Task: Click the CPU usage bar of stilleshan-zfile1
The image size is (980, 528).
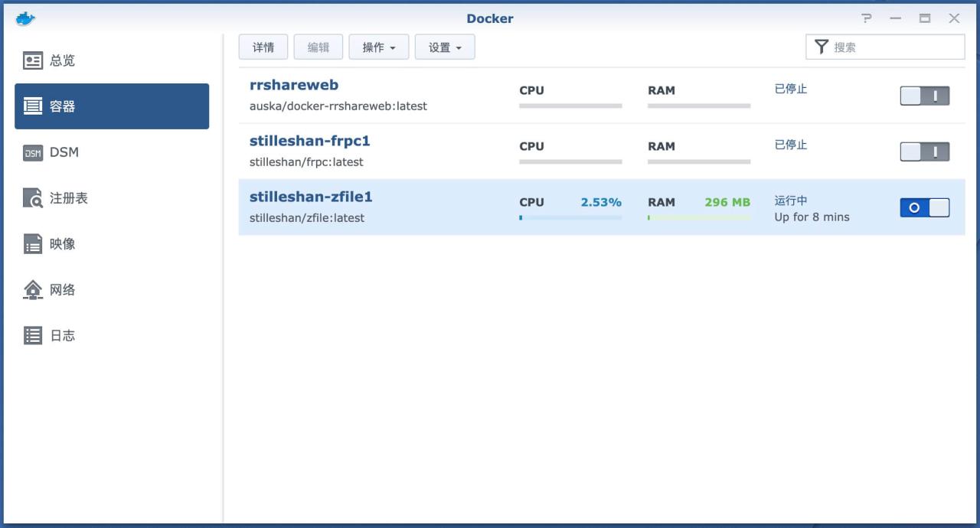Action: [570, 217]
